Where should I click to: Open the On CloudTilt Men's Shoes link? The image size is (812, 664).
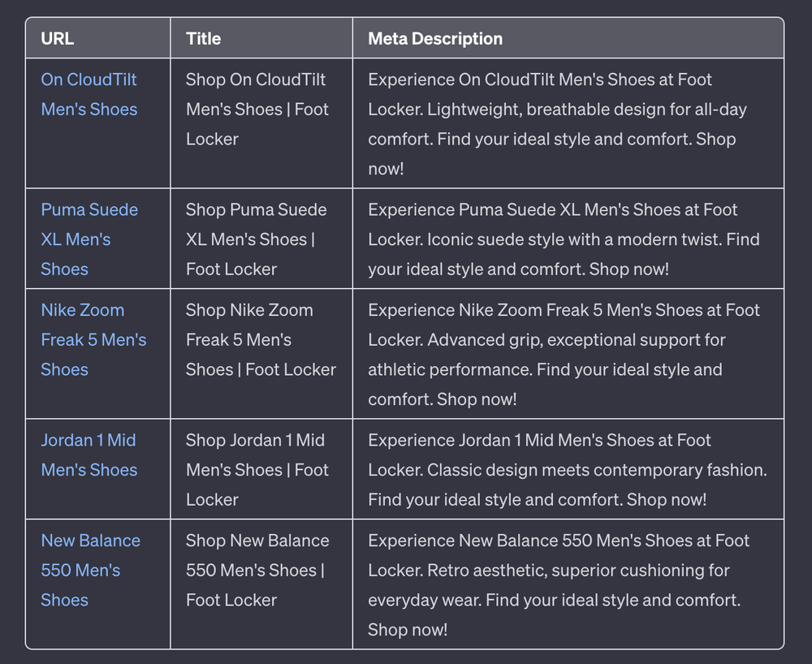tap(89, 94)
